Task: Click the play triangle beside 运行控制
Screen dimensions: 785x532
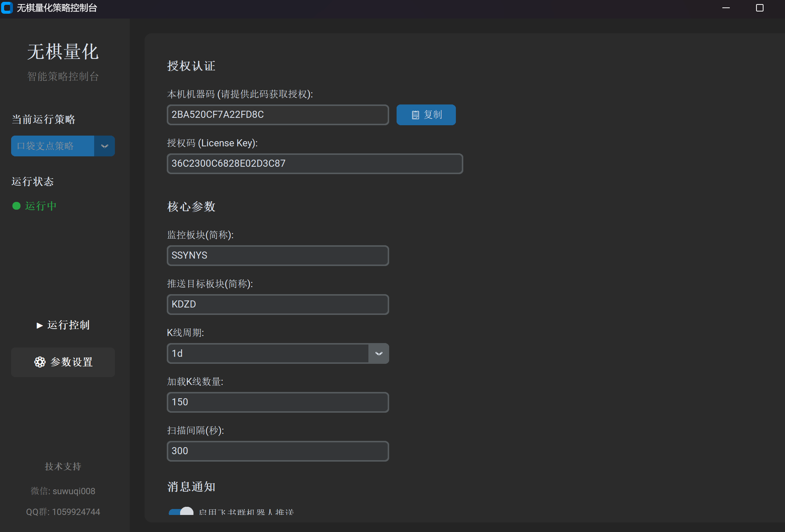Action: (39, 325)
